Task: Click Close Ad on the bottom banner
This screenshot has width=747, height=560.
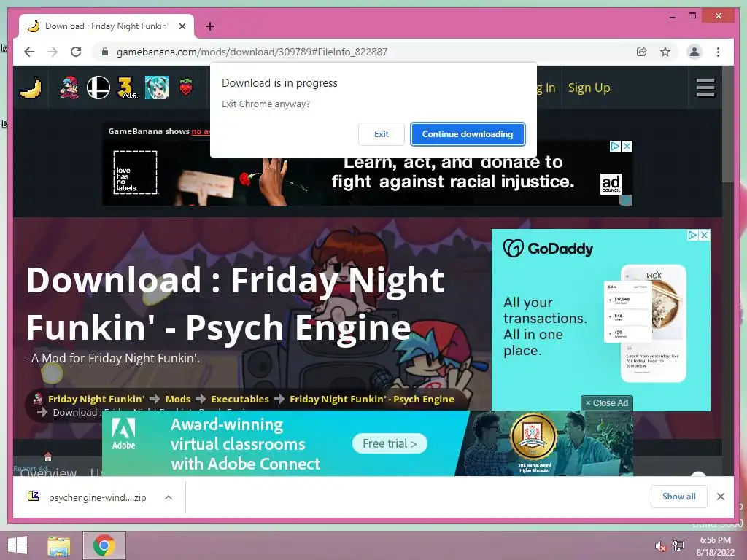Action: click(x=606, y=402)
